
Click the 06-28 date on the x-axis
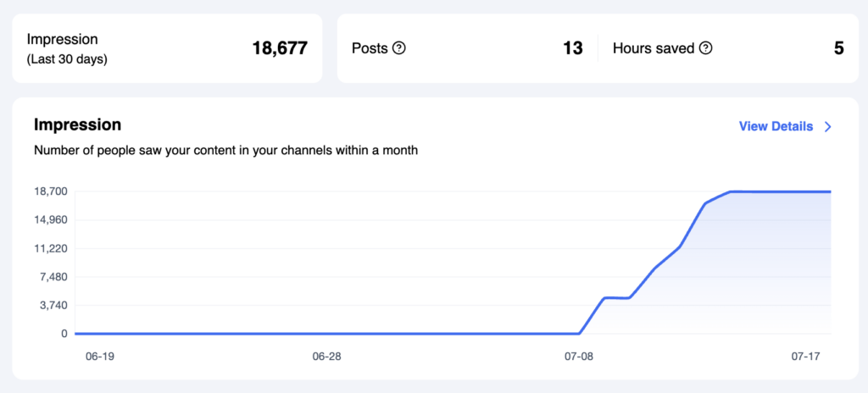point(326,357)
